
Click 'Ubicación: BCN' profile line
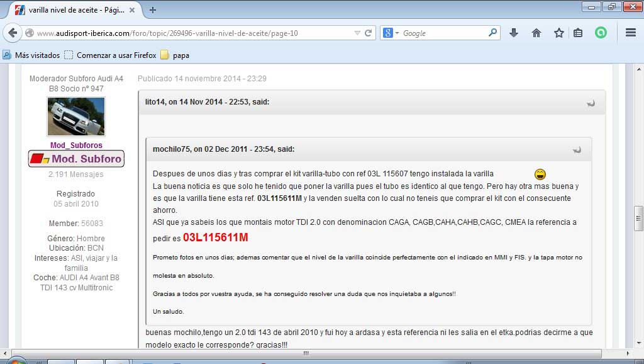click(x=76, y=248)
